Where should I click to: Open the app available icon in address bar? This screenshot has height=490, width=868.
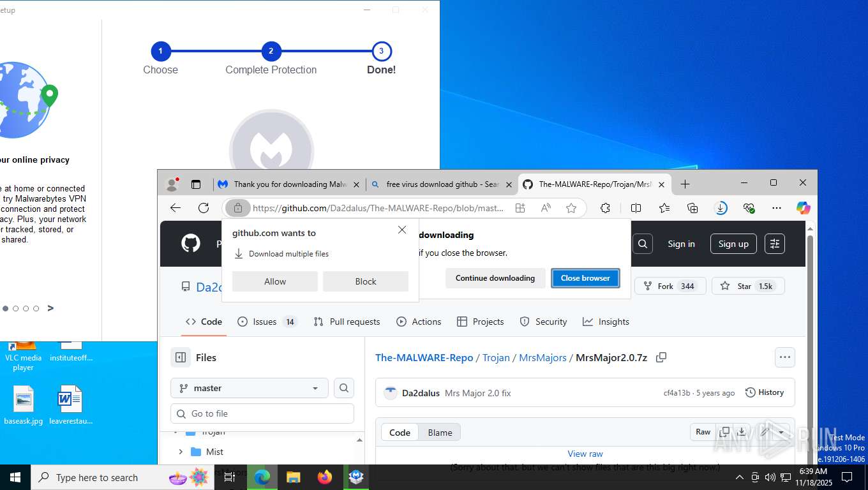point(520,208)
